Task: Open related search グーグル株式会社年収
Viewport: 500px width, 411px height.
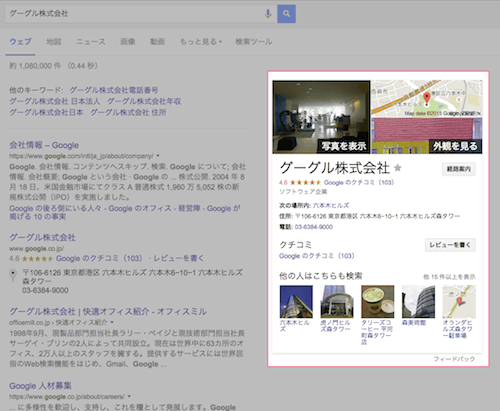Action: [x=144, y=101]
